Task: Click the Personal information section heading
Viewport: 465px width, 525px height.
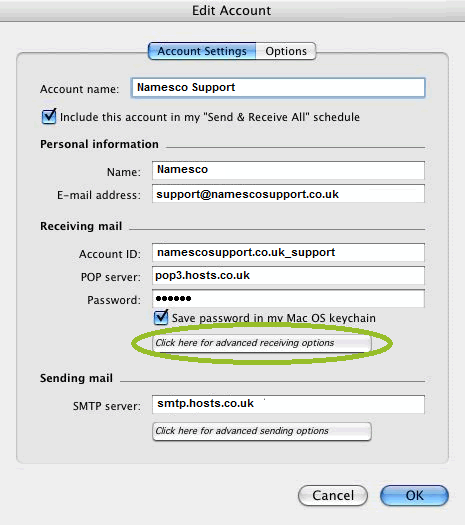Action: (99, 144)
